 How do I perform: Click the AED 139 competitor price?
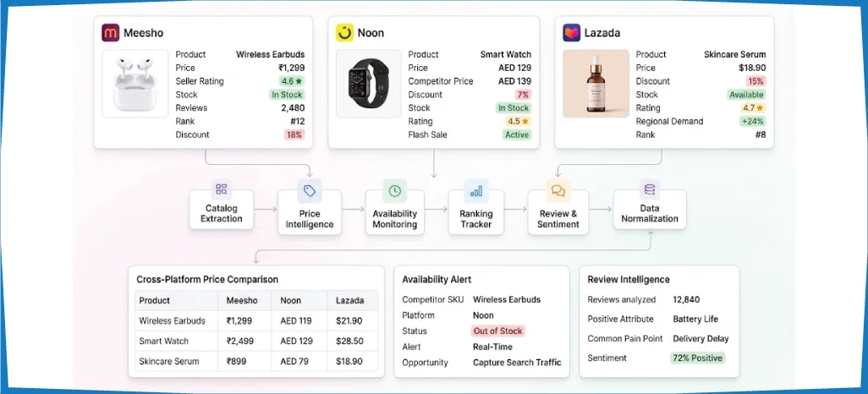point(515,81)
